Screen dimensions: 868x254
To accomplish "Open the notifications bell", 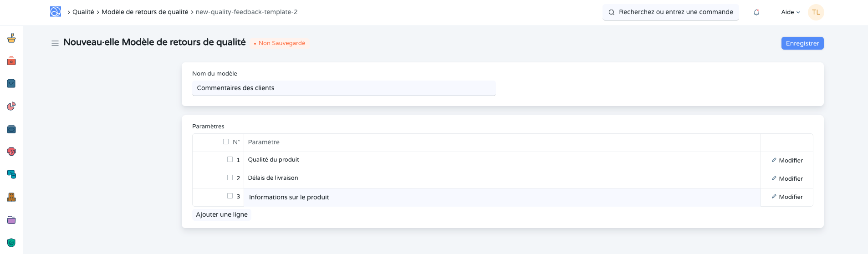I will pyautogui.click(x=756, y=12).
